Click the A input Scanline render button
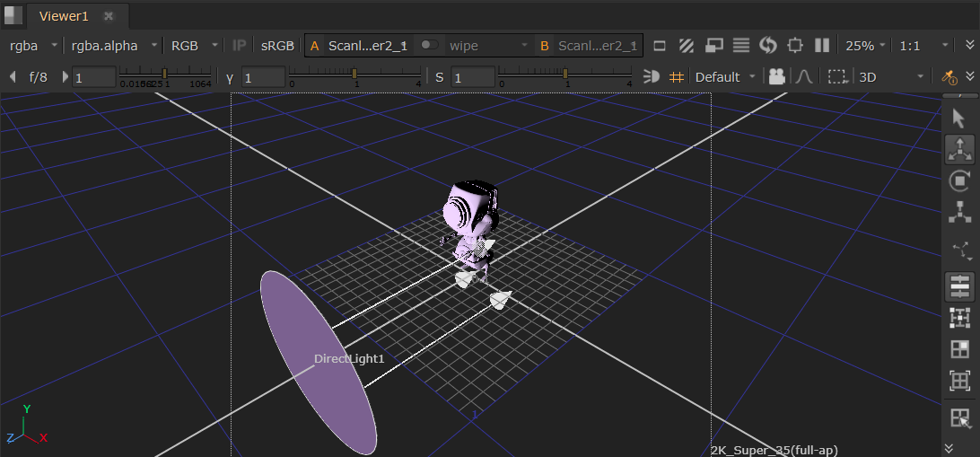980x457 pixels. coord(358,46)
